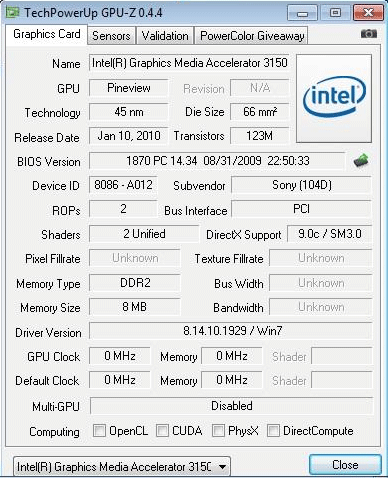This screenshot has height=478, width=388.
Task: Click the Name field with Intel GMA 3150
Action: 189,63
